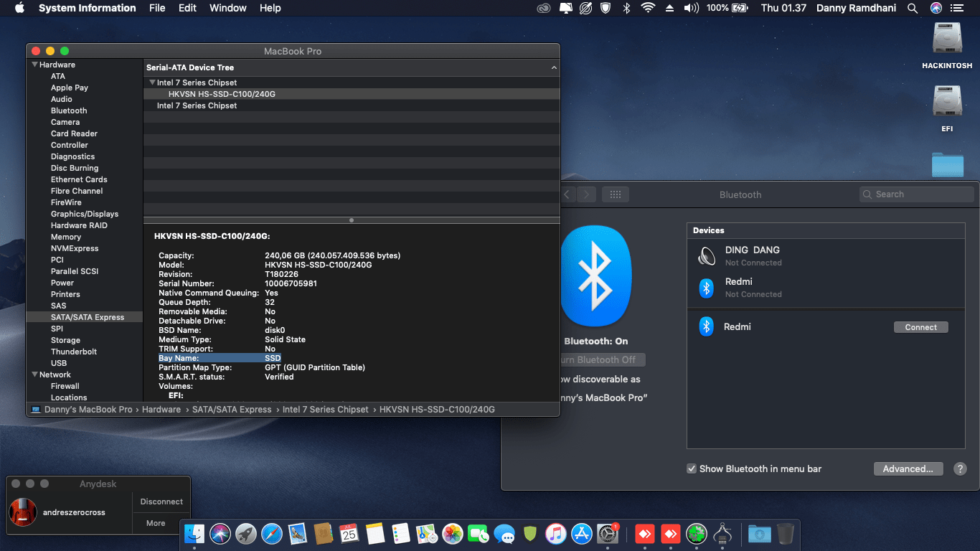Uncheck Show Bluetooth in menu bar
980x551 pixels.
pyautogui.click(x=692, y=468)
